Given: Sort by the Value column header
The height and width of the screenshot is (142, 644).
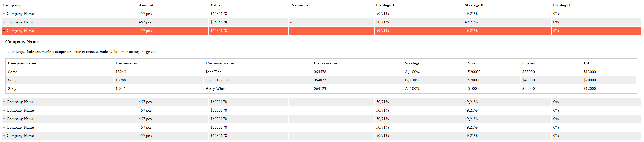Looking at the screenshot, I should coord(215,5).
